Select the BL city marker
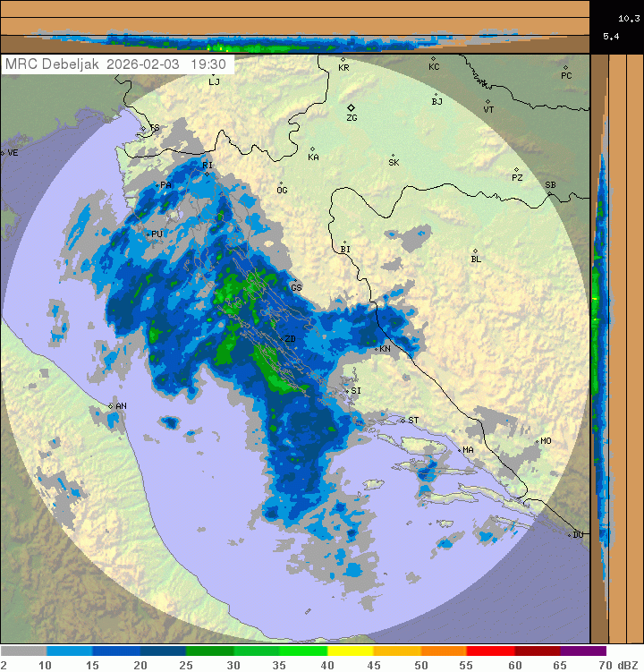 (x=475, y=251)
